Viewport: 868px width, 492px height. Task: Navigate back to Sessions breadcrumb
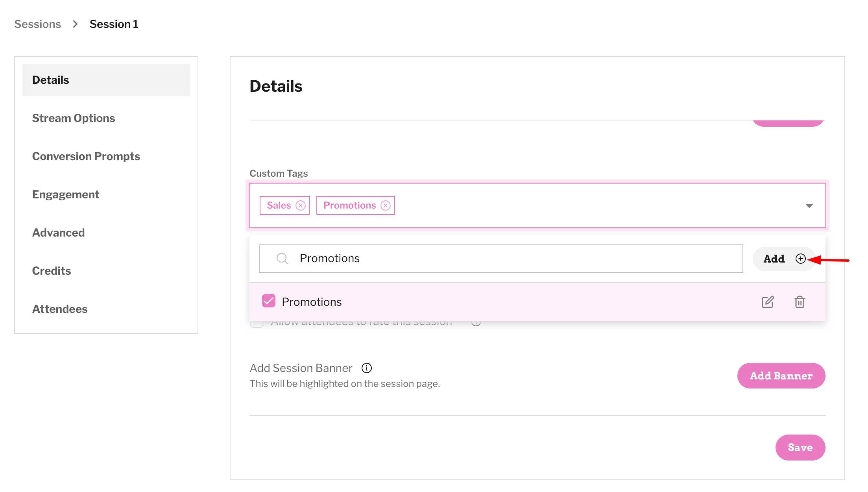click(38, 24)
